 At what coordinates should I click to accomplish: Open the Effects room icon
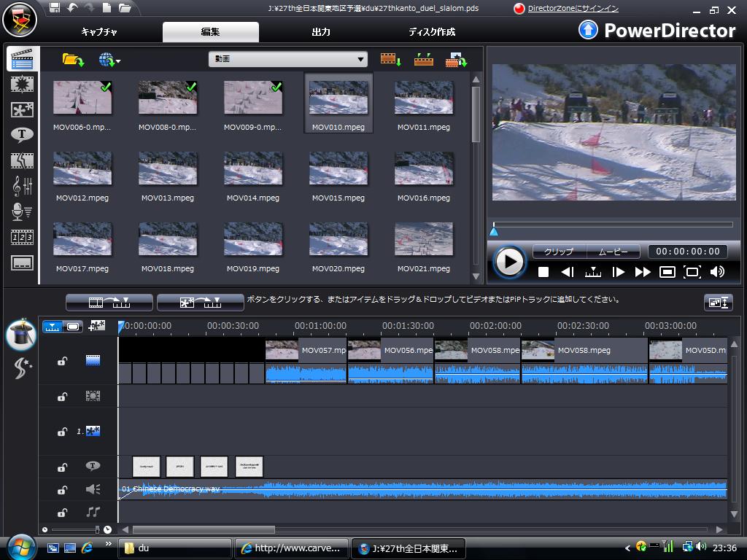click(x=22, y=85)
